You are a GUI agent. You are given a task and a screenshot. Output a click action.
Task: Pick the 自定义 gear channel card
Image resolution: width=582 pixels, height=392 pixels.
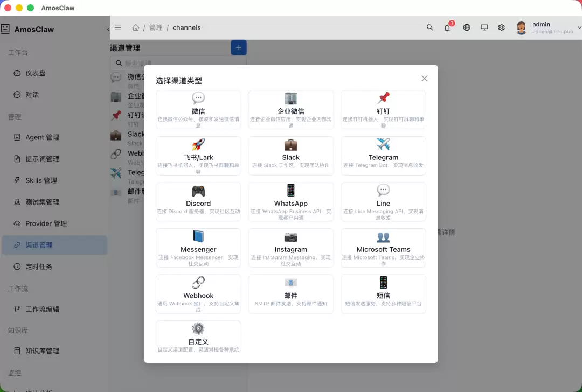pos(198,337)
